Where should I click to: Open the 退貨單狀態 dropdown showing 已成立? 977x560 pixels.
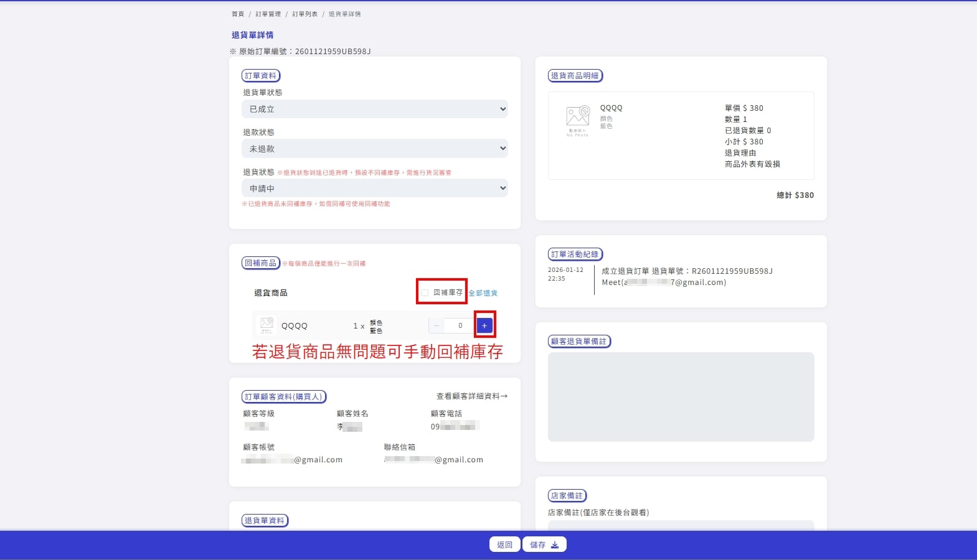(x=375, y=109)
